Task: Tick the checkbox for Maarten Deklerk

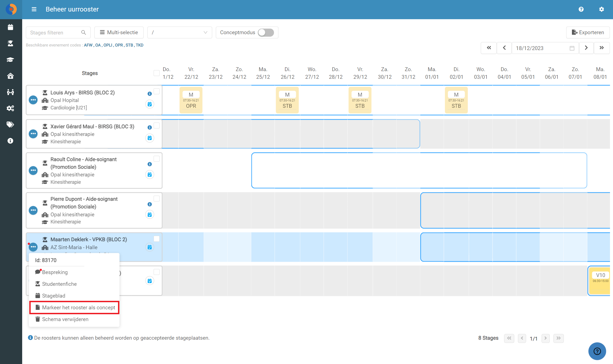Action: (157, 239)
